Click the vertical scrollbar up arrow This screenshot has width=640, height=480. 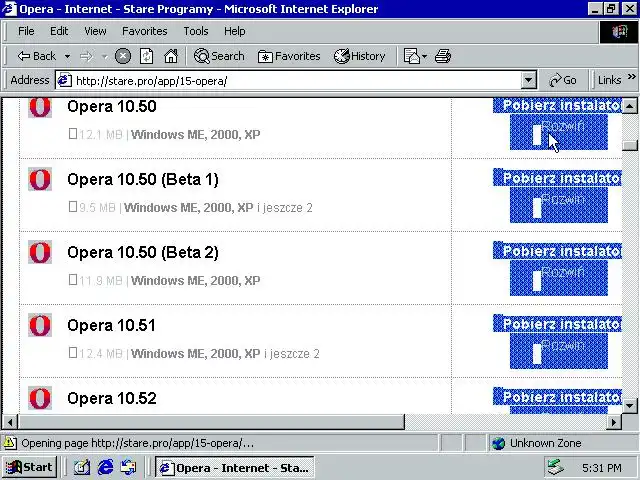coord(630,107)
